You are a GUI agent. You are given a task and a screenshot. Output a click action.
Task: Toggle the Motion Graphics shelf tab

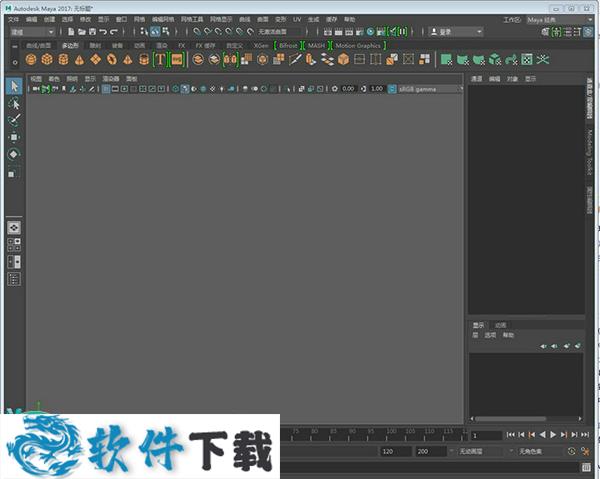click(358, 45)
